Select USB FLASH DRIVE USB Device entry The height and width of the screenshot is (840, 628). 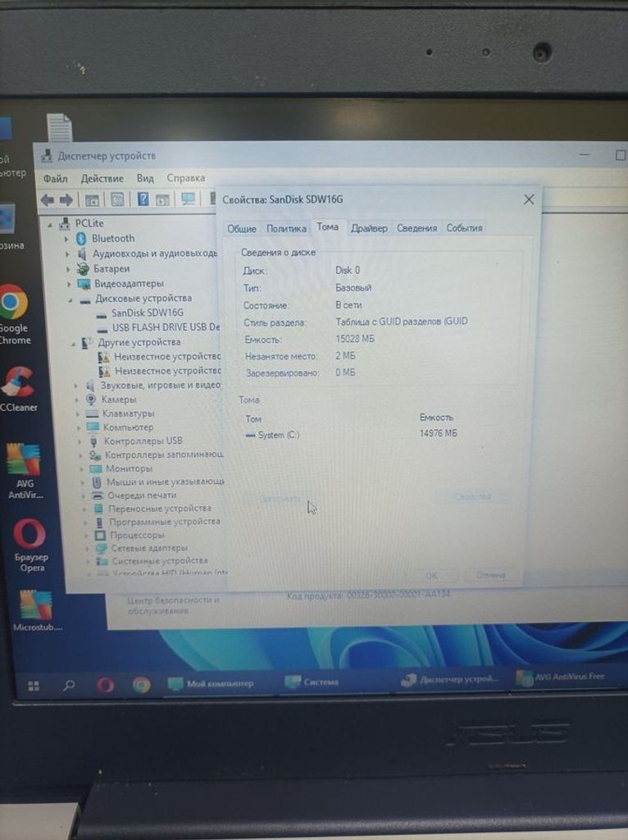click(x=166, y=327)
